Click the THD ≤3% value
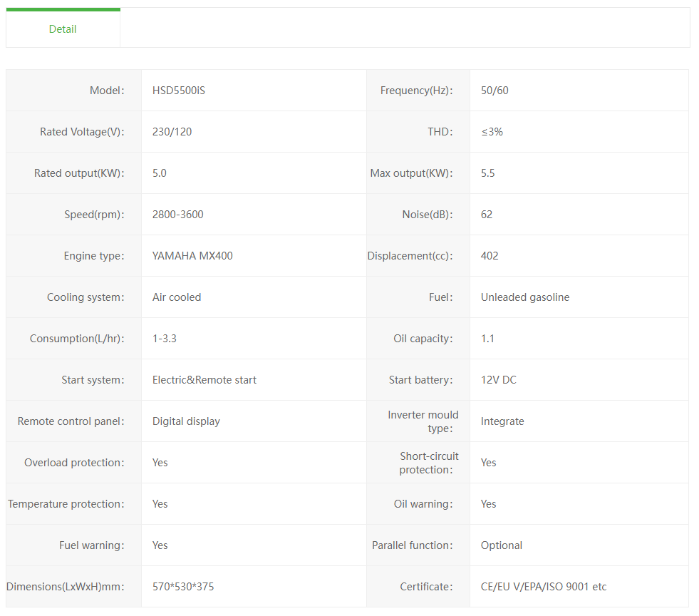This screenshot has height=616, width=699. (x=492, y=132)
